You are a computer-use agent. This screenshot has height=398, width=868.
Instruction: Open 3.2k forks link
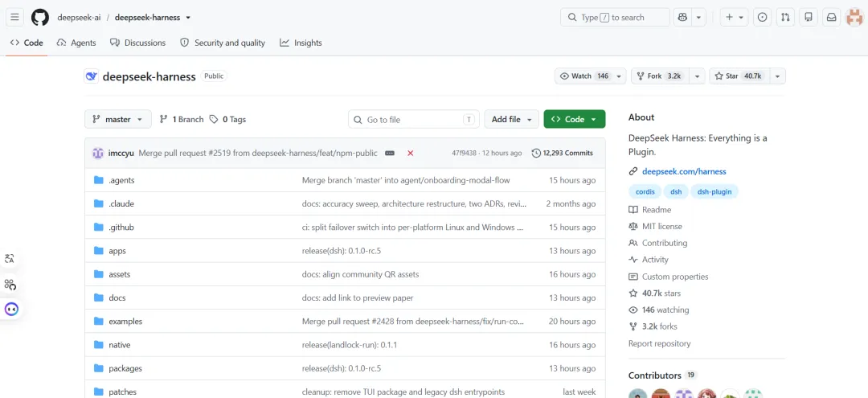pos(653,326)
